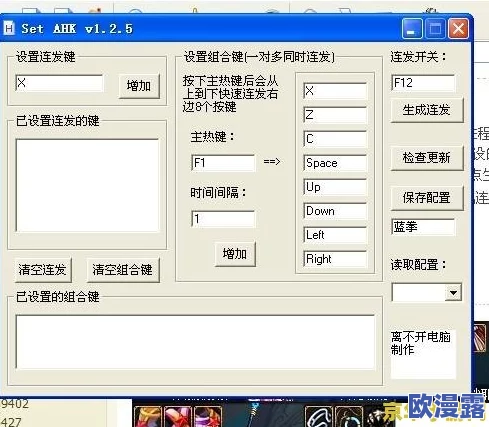The width and height of the screenshot is (489, 427).
Task: Minimize the Set AHK window
Action: click(412, 29)
